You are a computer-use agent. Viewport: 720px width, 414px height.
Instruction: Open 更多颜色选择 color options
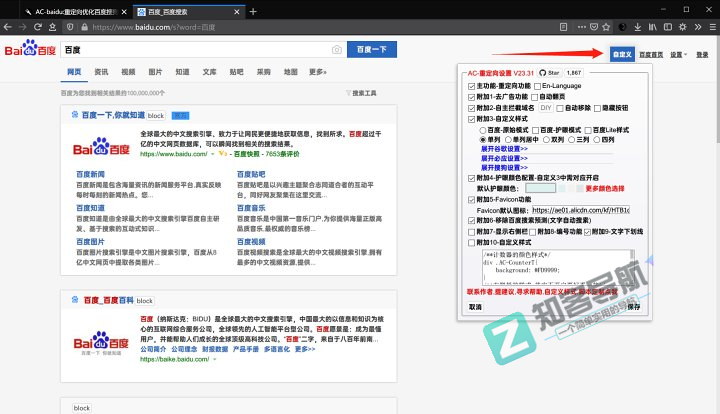[605, 189]
